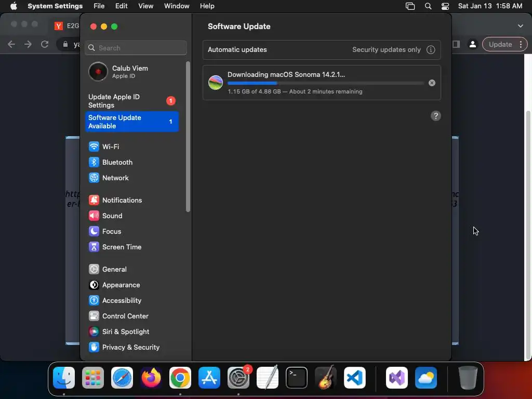Viewport: 532px width, 399px height.
Task: Open Visual Studio from the Dock
Action: pos(397,378)
